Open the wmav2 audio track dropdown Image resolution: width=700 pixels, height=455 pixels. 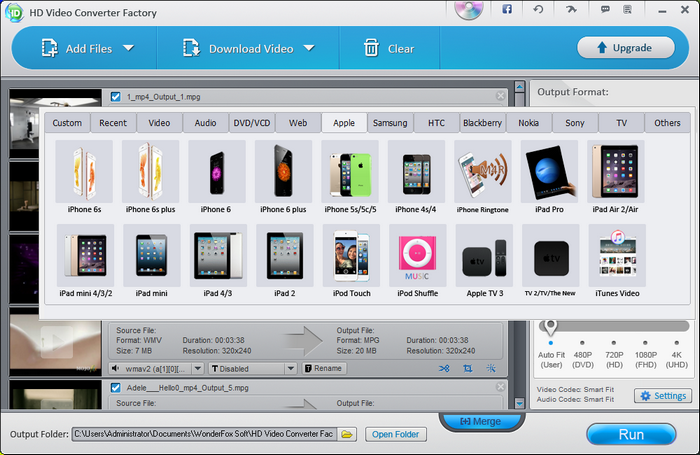tap(198, 368)
